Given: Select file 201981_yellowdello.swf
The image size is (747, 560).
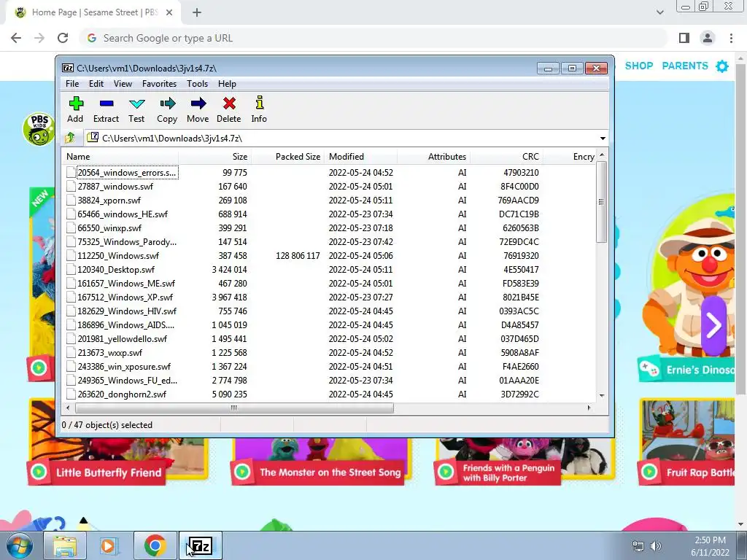Looking at the screenshot, I should (123, 339).
